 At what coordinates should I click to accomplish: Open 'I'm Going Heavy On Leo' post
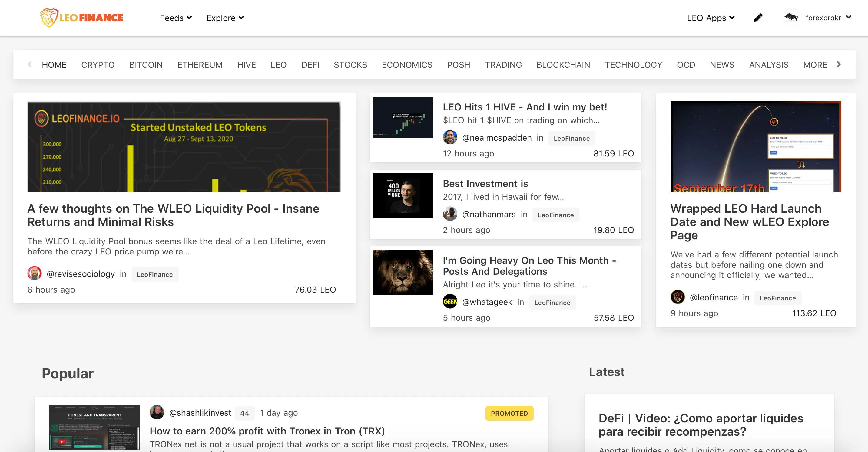click(529, 266)
